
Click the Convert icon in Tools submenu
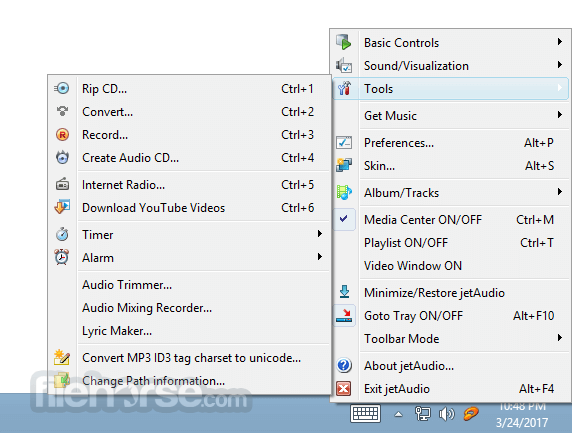(62, 111)
